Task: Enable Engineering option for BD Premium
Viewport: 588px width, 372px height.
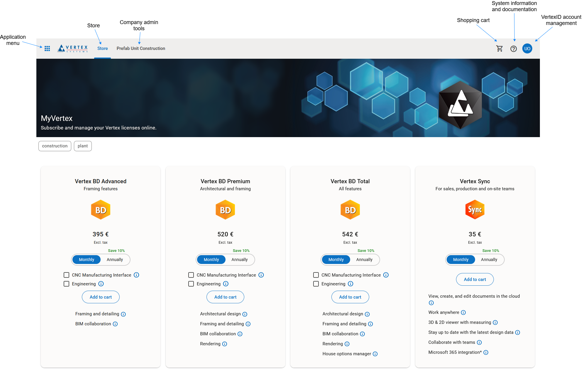Action: [x=191, y=284]
